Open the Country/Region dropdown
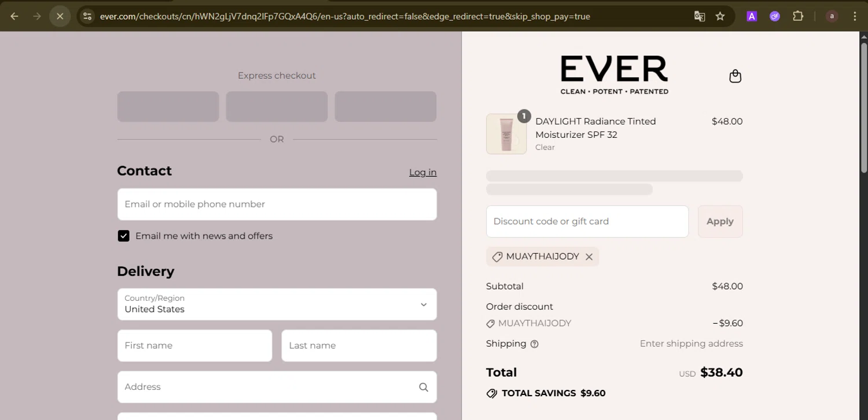The height and width of the screenshot is (420, 868). pyautogui.click(x=277, y=304)
